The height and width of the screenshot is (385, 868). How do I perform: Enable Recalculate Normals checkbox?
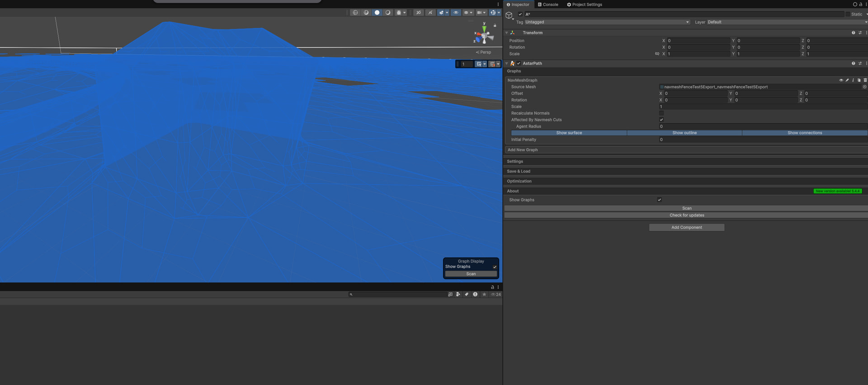(x=661, y=113)
